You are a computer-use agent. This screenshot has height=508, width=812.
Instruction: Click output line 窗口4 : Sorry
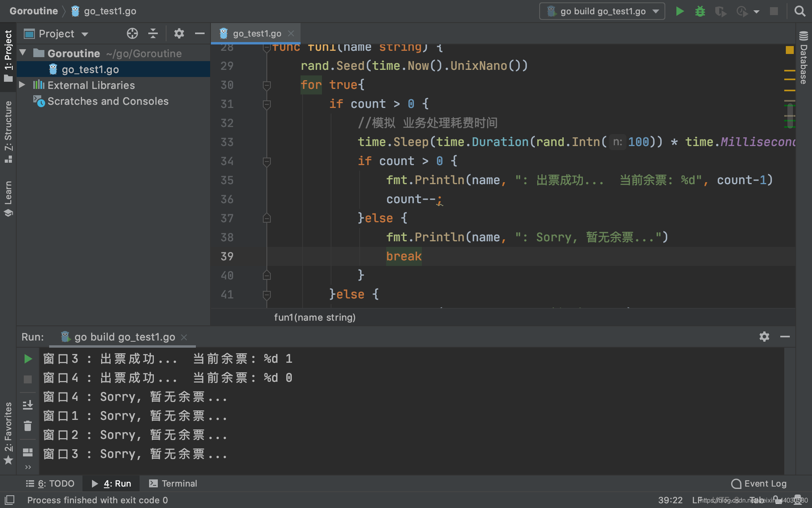[x=135, y=397]
